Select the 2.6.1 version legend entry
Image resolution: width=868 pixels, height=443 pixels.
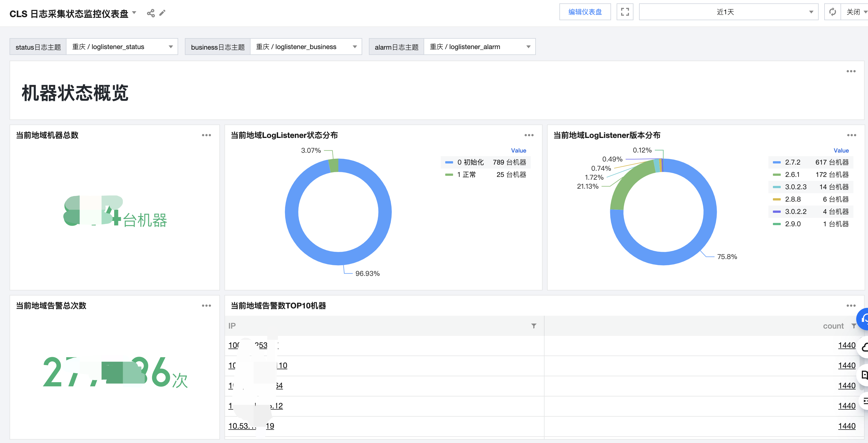tap(810, 175)
